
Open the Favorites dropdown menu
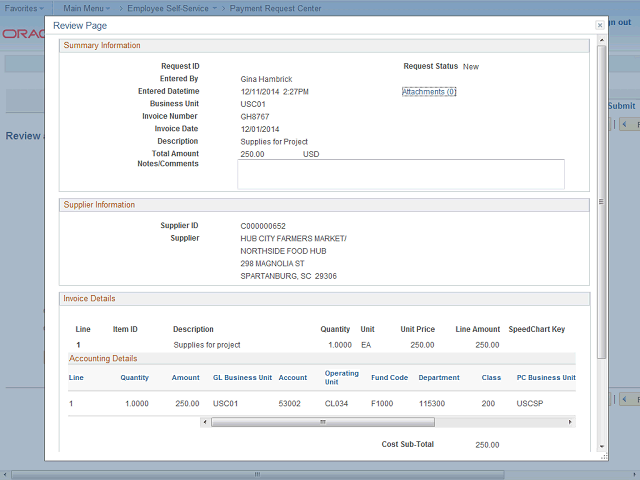click(x=24, y=7)
